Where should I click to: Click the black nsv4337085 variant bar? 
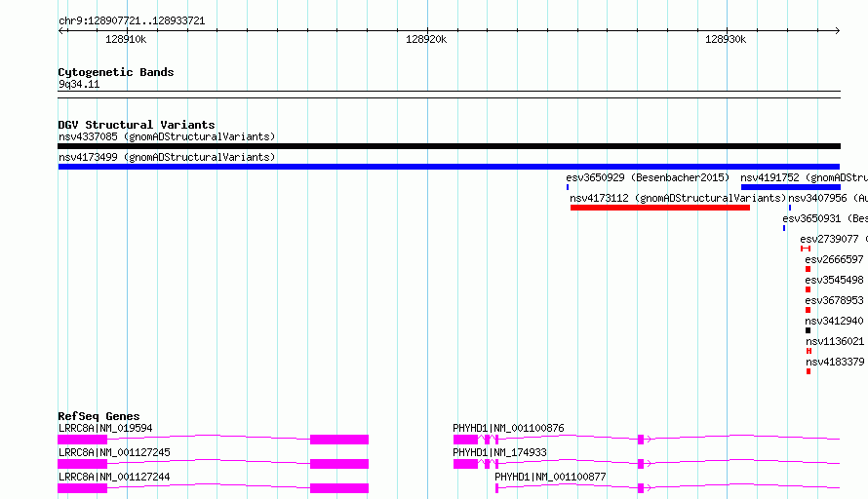pos(449,146)
